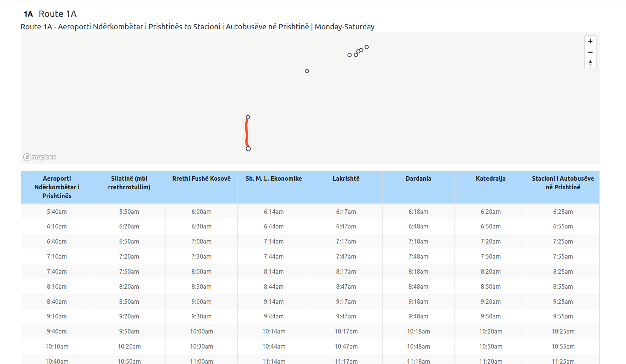This screenshot has height=364, width=626.
Task: Click 6:10am airport departure cell
Action: pyautogui.click(x=57, y=227)
